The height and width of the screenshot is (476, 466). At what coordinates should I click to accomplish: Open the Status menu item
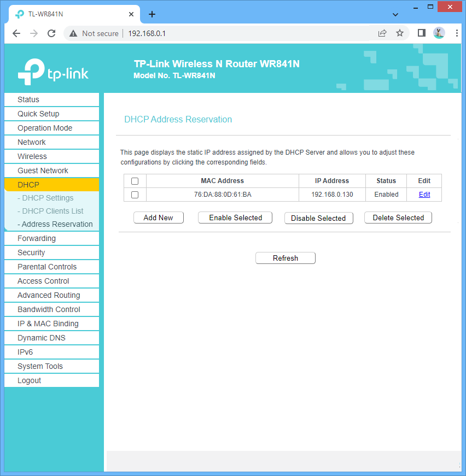pos(51,99)
